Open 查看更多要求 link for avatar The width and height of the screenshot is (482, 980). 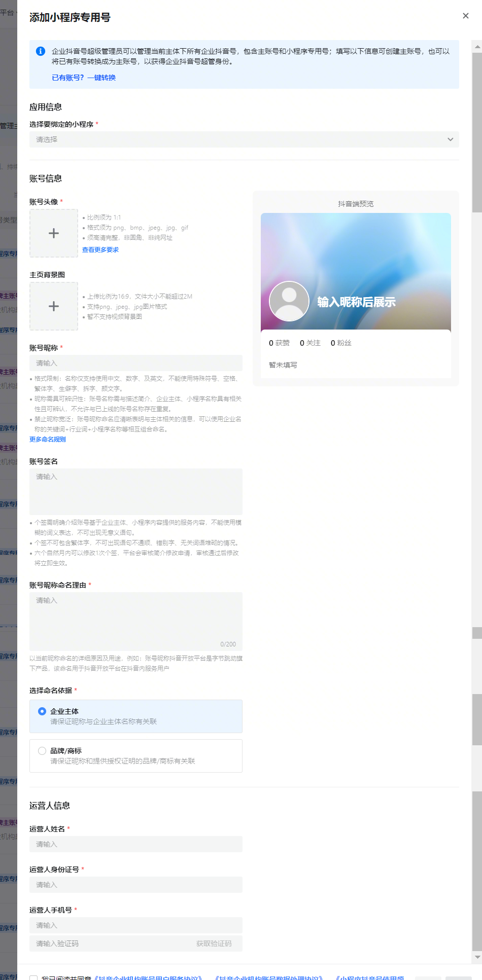click(100, 250)
